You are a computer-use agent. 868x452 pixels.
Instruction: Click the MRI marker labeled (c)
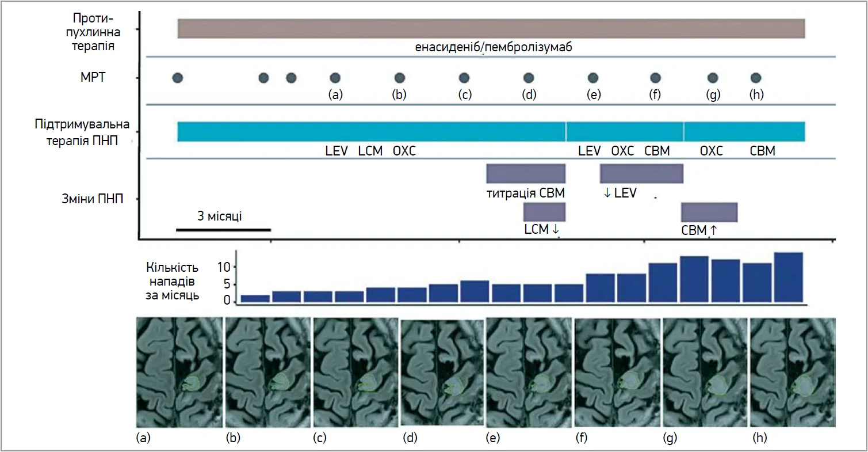pos(464,78)
